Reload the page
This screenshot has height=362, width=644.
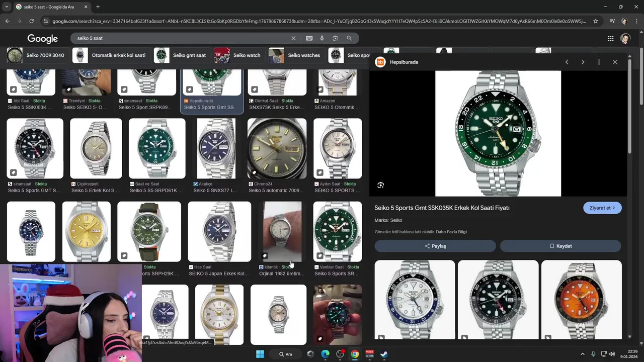pyautogui.click(x=31, y=21)
